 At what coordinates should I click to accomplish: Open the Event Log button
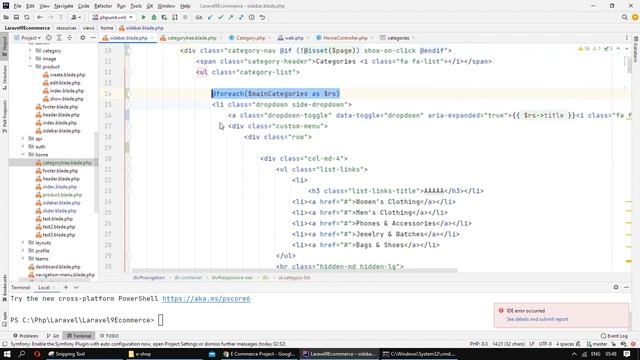[614, 336]
